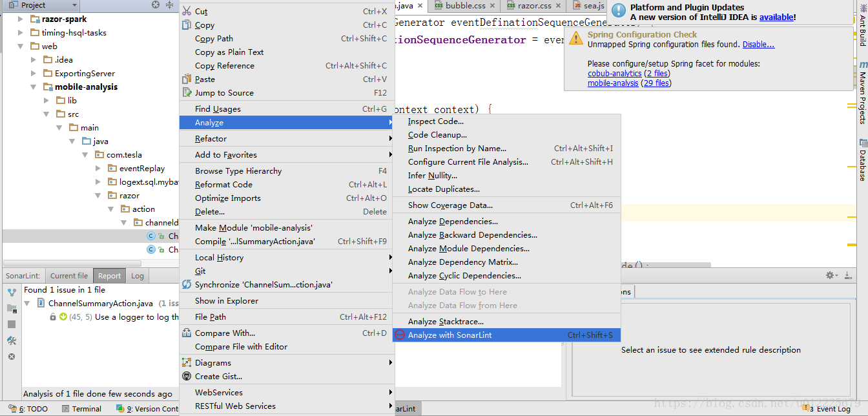Screen dimensions: 868x416
Task: Collapse the mobile-analysis module arrow
Action: coord(34,87)
